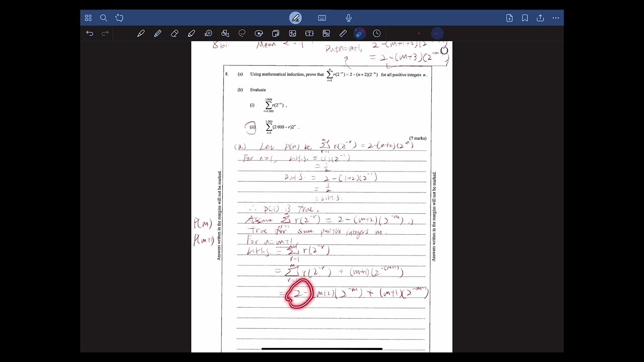Screen dimensions: 644x362
Task: Open the documents grid view
Action: point(88,18)
